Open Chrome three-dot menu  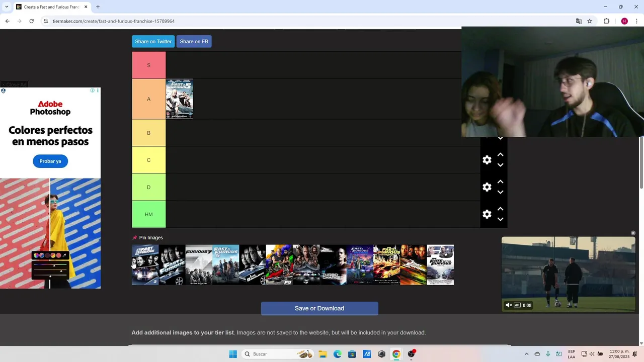coord(637,21)
